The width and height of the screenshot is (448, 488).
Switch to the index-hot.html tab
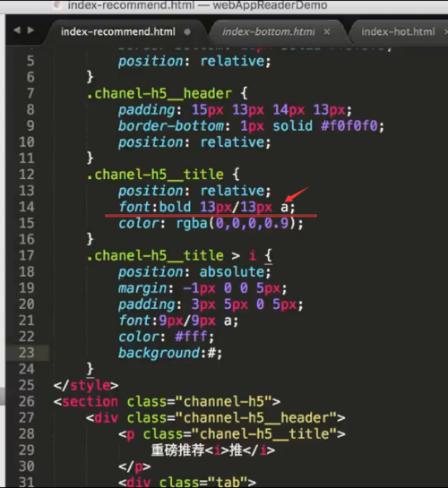click(x=398, y=31)
